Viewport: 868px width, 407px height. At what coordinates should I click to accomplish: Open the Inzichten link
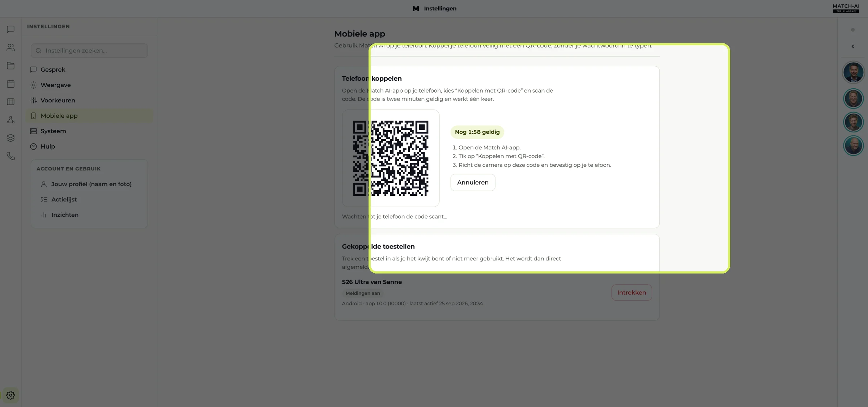89,215
